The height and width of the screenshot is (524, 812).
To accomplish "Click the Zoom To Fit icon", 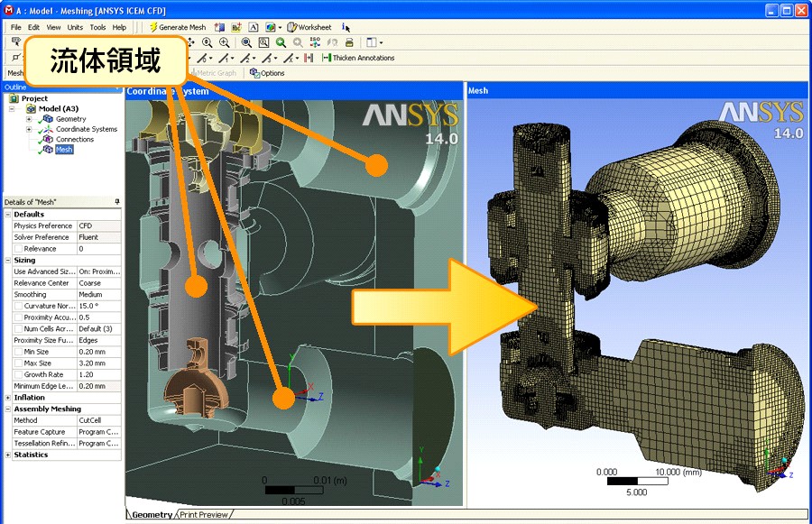I will click(246, 42).
